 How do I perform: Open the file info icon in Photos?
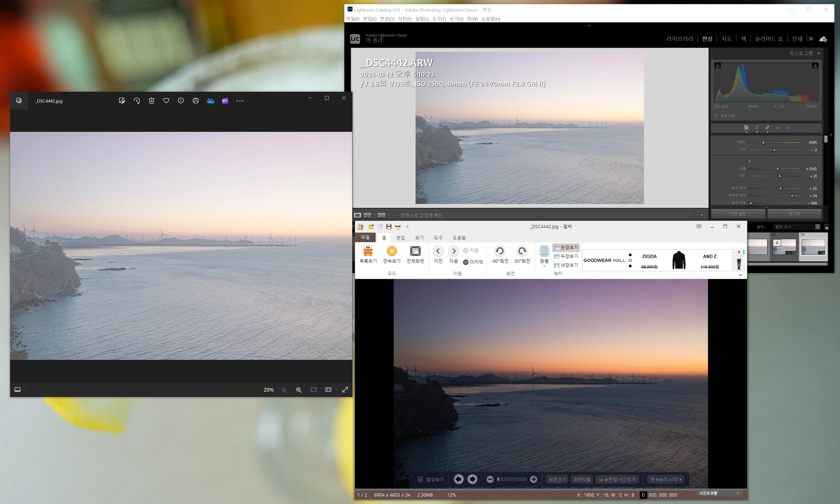(x=181, y=101)
